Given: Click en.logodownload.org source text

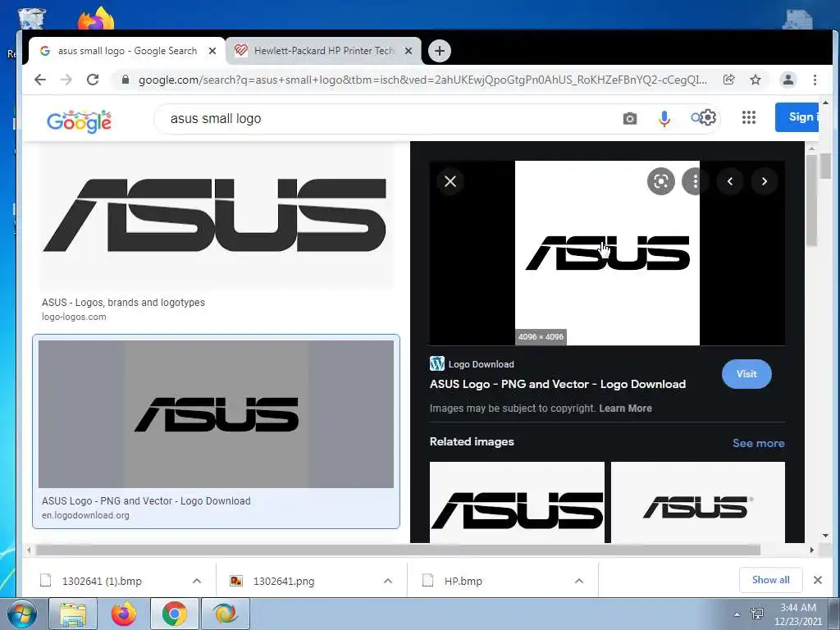Looking at the screenshot, I should pos(85,515).
